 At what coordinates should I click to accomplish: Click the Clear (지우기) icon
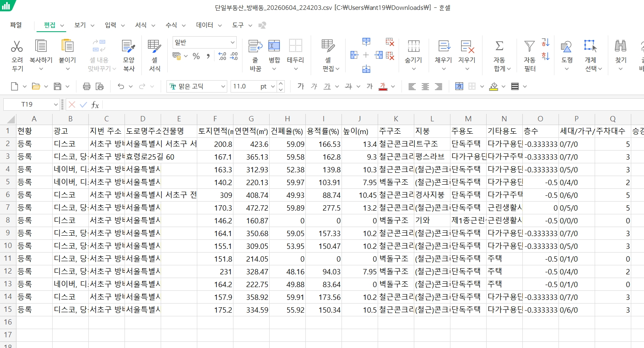(467, 46)
